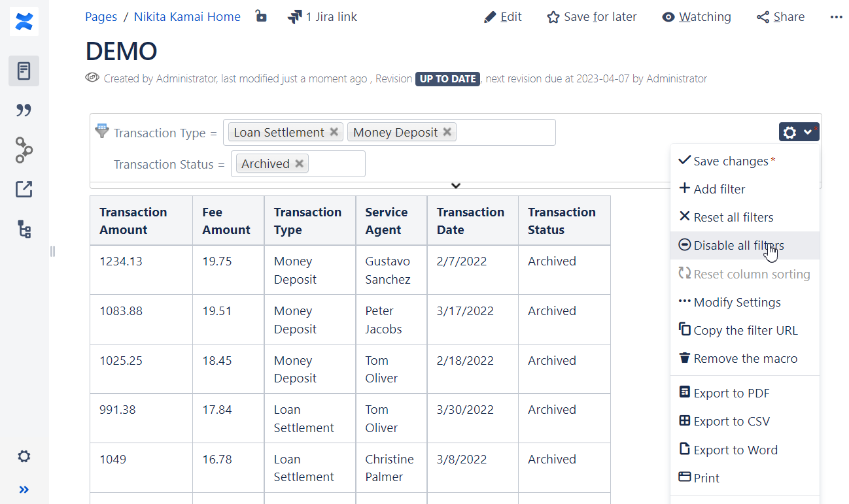Click the Edit page button

(x=502, y=17)
